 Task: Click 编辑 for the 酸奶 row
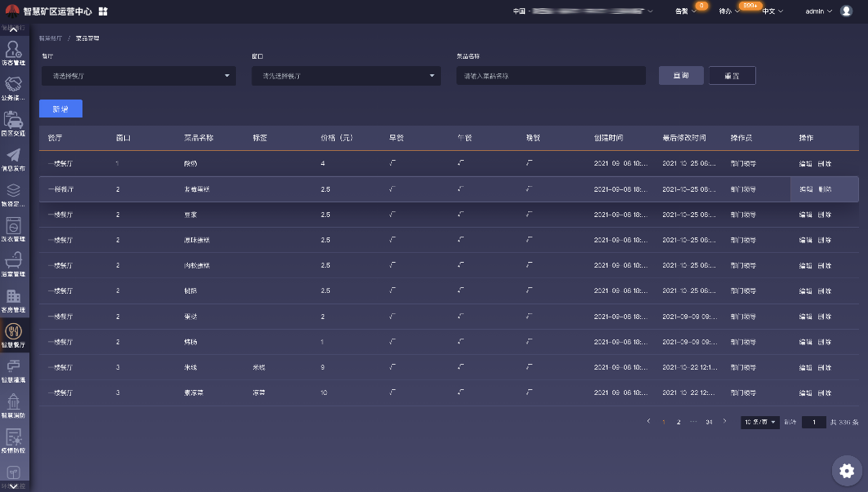[x=805, y=164]
